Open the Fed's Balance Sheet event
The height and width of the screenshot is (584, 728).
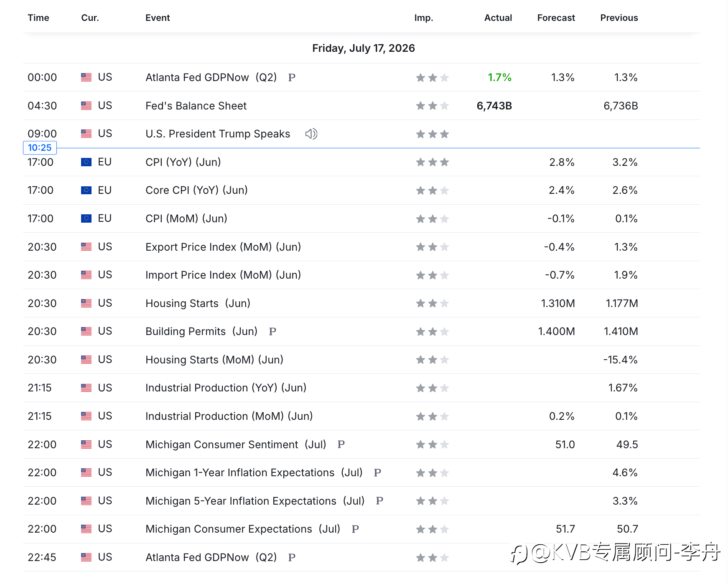[196, 106]
